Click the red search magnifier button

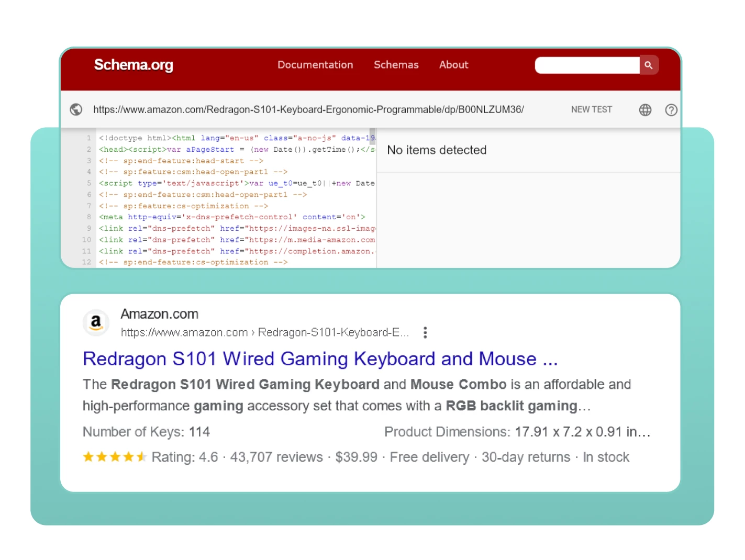click(649, 65)
